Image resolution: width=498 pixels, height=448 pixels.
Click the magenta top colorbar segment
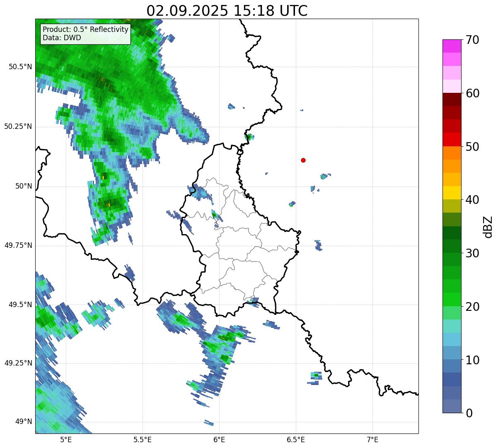coord(452,46)
